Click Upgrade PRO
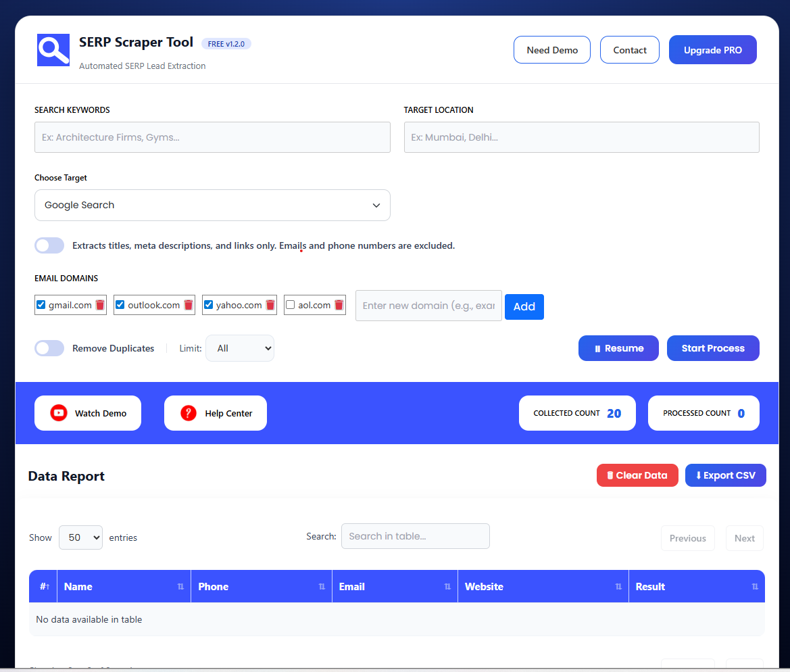 [x=712, y=49]
